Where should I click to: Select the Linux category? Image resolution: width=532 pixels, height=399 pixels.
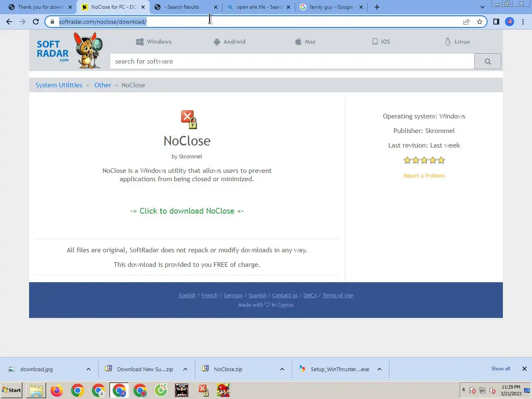click(457, 42)
